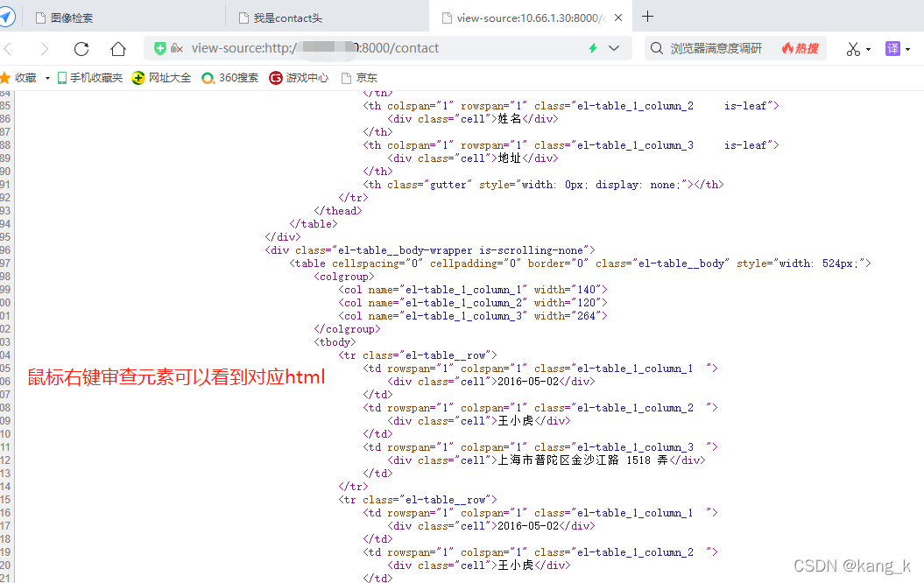Click the browser refresh button
This screenshot has height=583, width=924.
click(81, 49)
